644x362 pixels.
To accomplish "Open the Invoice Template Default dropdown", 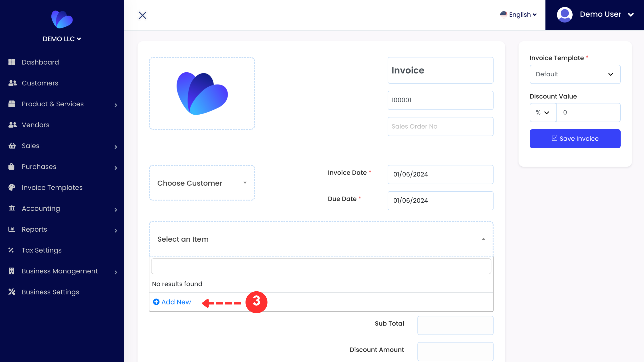I will pos(575,74).
